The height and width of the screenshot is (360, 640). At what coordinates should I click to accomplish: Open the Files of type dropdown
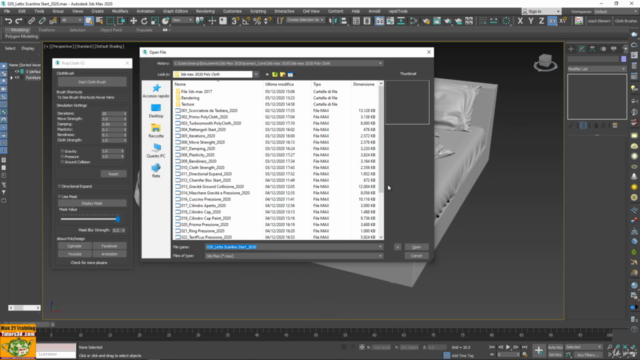(x=380, y=256)
